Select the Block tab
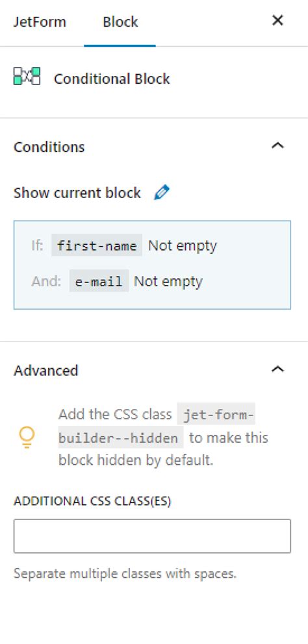 coord(120,22)
